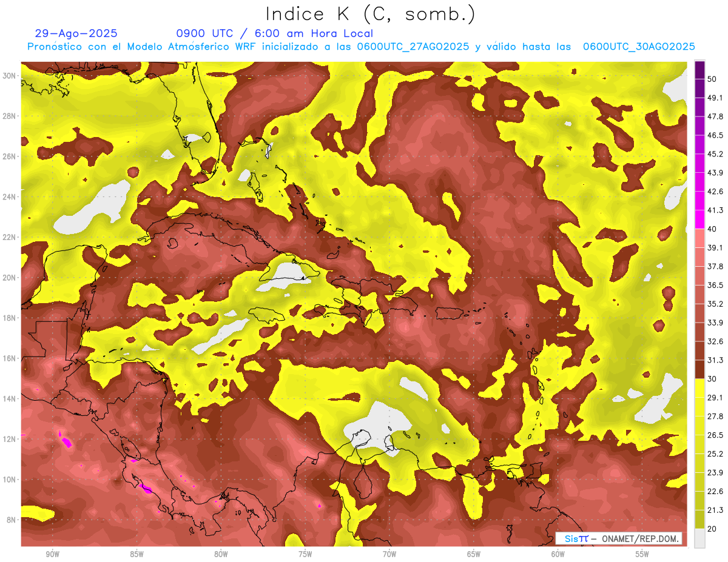Click the color scale value 31.3
Screen dimensions: 728x562
coord(715,360)
